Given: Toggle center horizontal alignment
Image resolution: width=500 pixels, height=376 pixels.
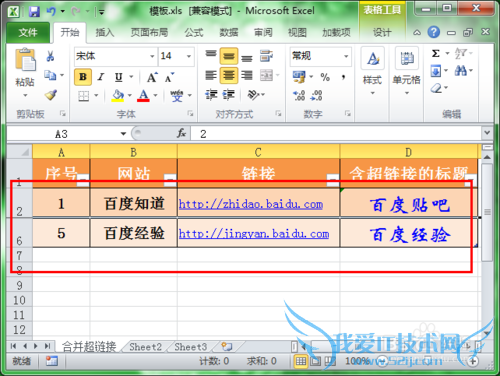Looking at the screenshot, I should coord(229,75).
